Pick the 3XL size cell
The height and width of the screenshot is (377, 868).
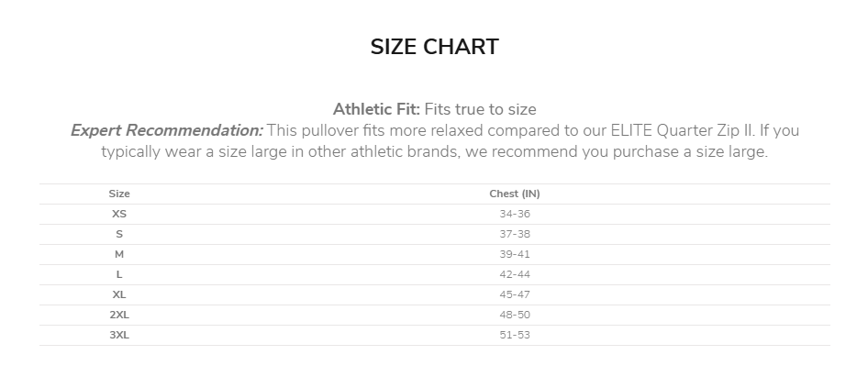coord(119,335)
